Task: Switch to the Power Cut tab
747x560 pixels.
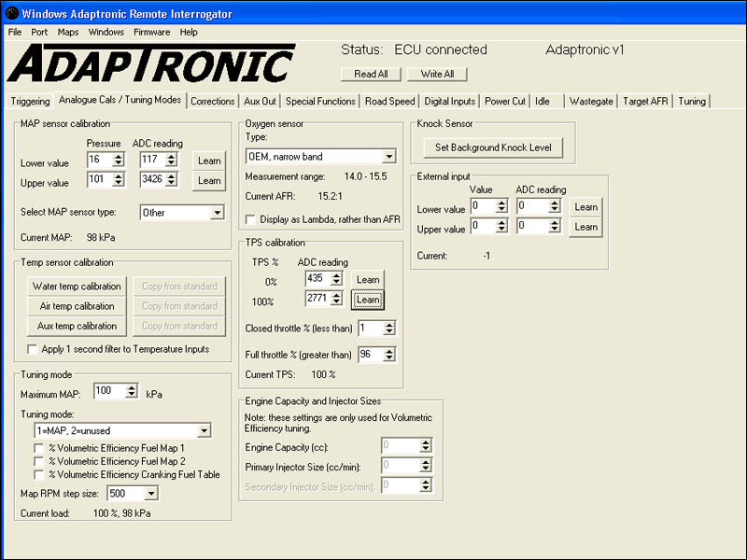Action: click(505, 101)
